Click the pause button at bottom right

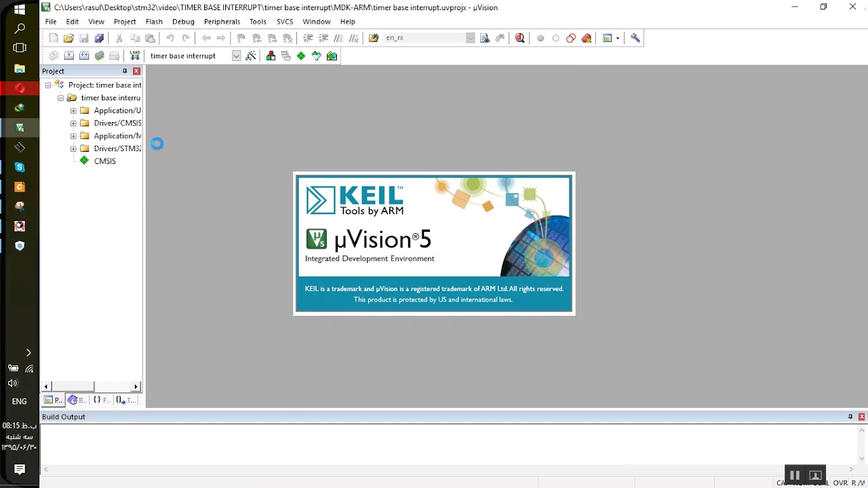[795, 475]
